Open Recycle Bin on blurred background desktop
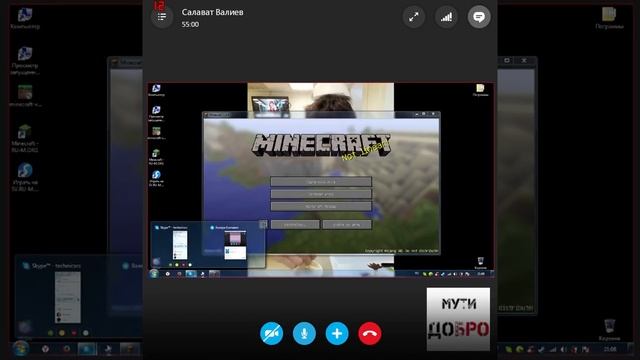 (609, 330)
